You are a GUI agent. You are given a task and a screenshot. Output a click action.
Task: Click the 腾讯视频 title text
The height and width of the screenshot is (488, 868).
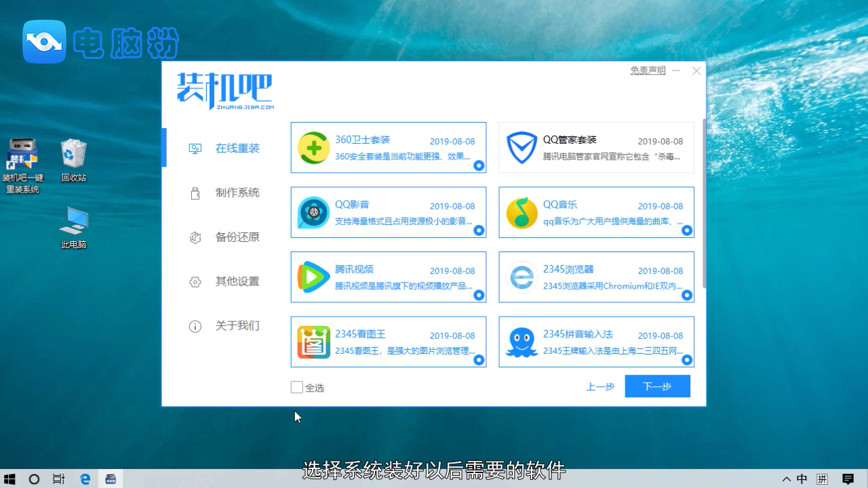(x=354, y=269)
